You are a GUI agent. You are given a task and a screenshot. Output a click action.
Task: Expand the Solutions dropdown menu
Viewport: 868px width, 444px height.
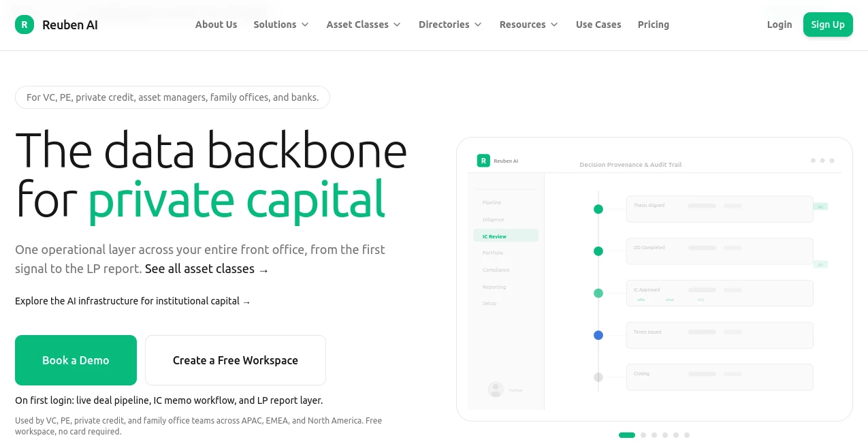pos(281,25)
